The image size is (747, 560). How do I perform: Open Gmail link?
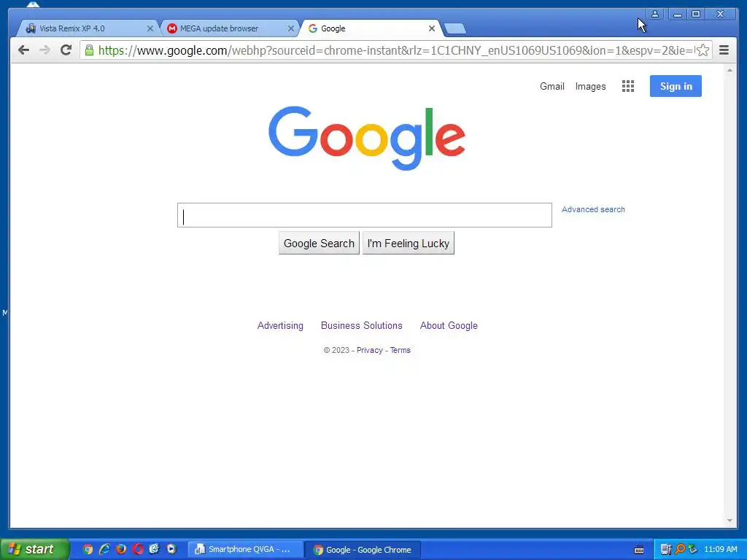click(x=551, y=86)
